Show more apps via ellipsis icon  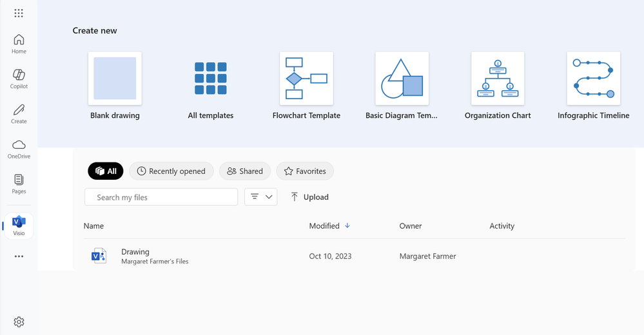(x=19, y=256)
